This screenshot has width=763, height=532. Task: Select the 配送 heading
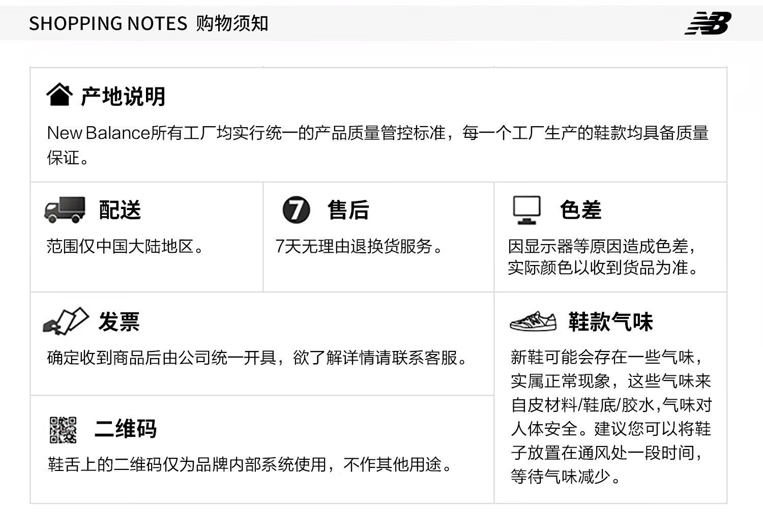[120, 210]
